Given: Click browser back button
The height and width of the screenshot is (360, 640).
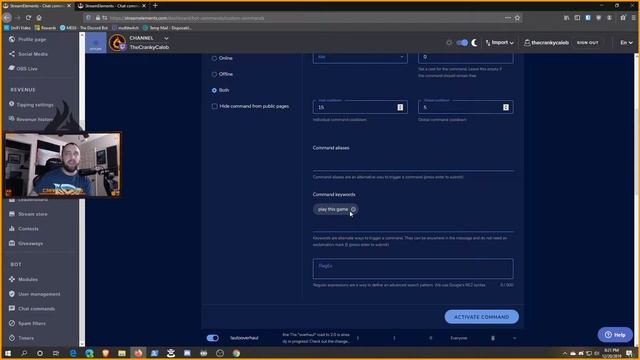Looking at the screenshot, I should (x=7, y=18).
